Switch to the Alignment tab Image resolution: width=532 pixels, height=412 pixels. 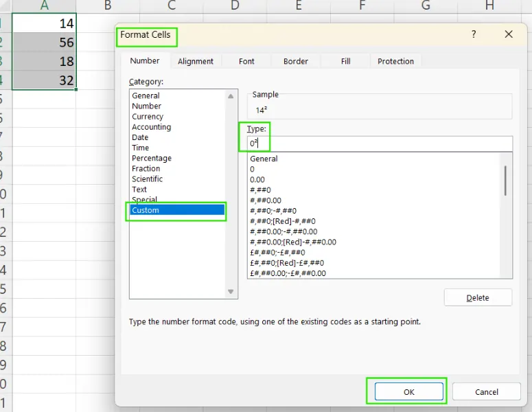[196, 61]
